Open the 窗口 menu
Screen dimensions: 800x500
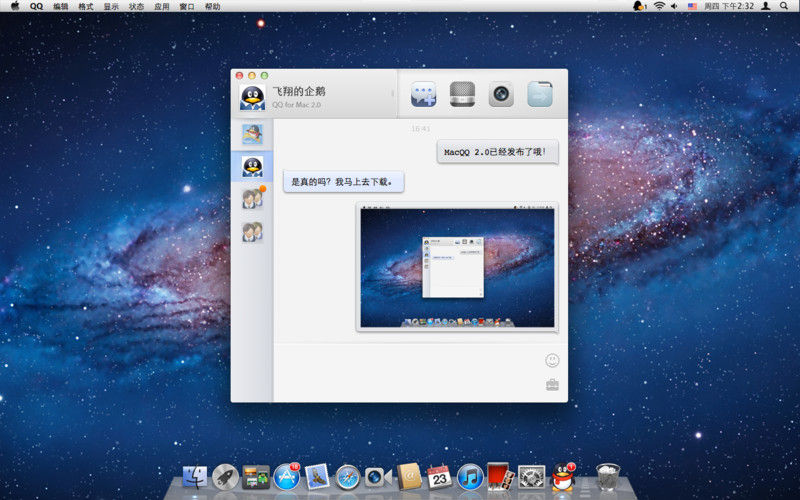187,6
